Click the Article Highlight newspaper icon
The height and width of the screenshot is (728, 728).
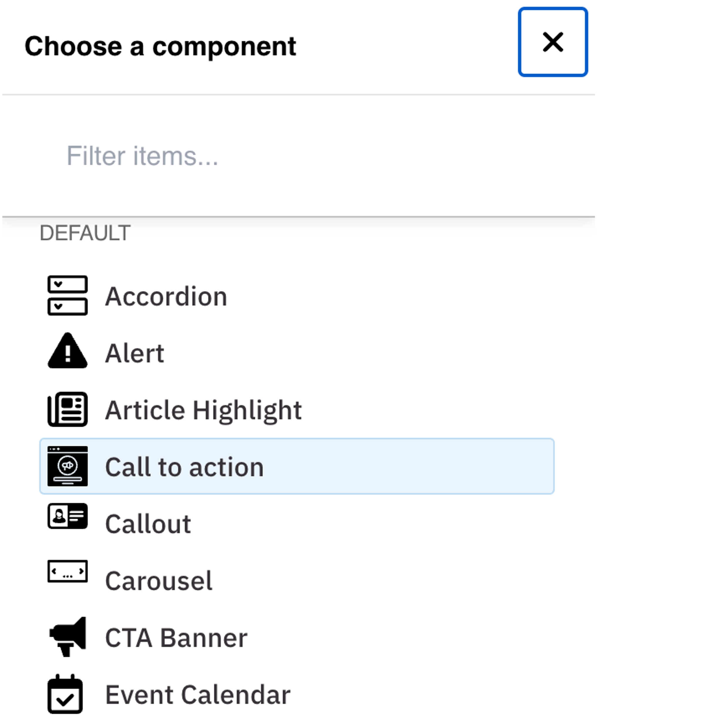click(68, 409)
